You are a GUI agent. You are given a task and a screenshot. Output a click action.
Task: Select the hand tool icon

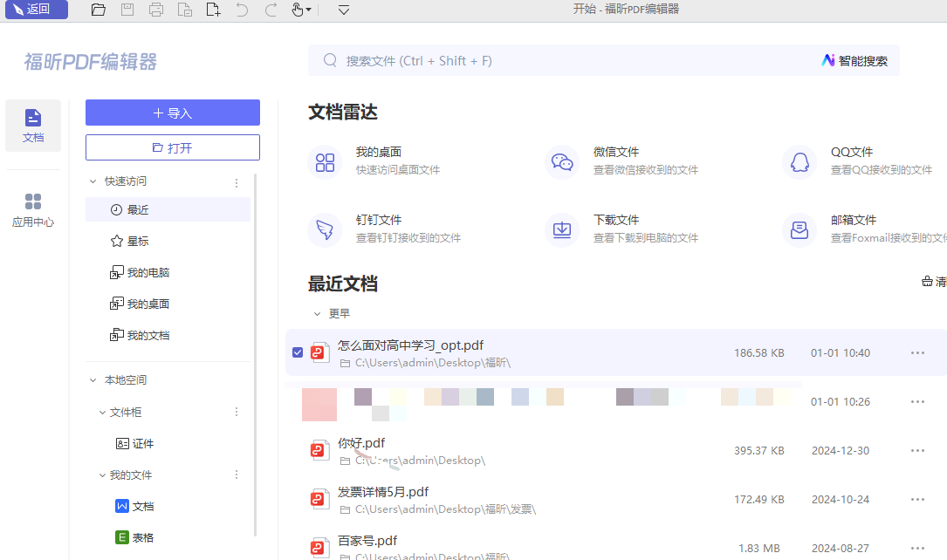(x=298, y=10)
